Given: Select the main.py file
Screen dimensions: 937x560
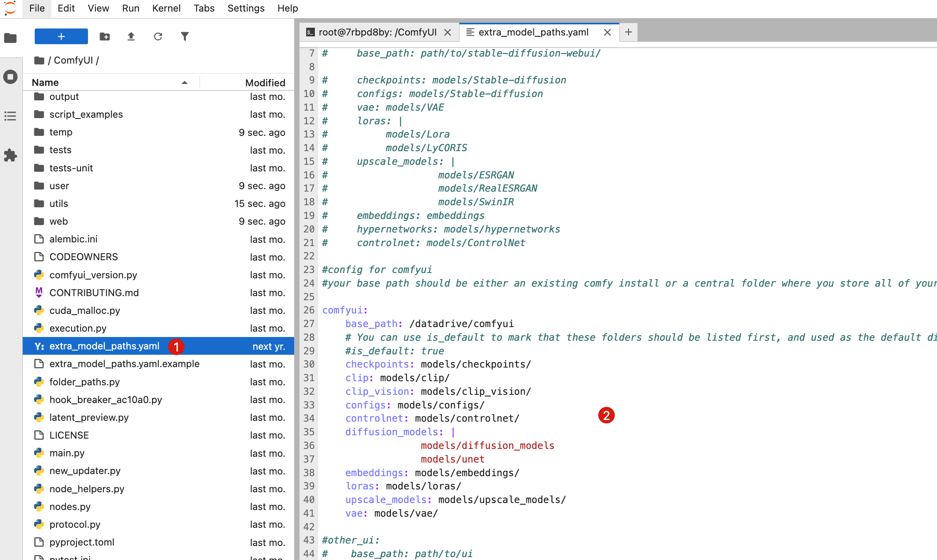Looking at the screenshot, I should pyautogui.click(x=67, y=453).
